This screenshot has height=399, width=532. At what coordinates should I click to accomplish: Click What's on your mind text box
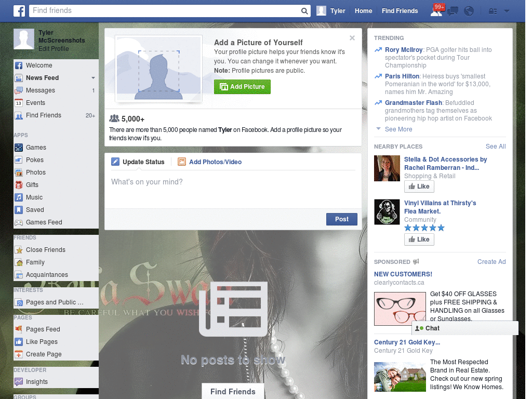click(233, 190)
